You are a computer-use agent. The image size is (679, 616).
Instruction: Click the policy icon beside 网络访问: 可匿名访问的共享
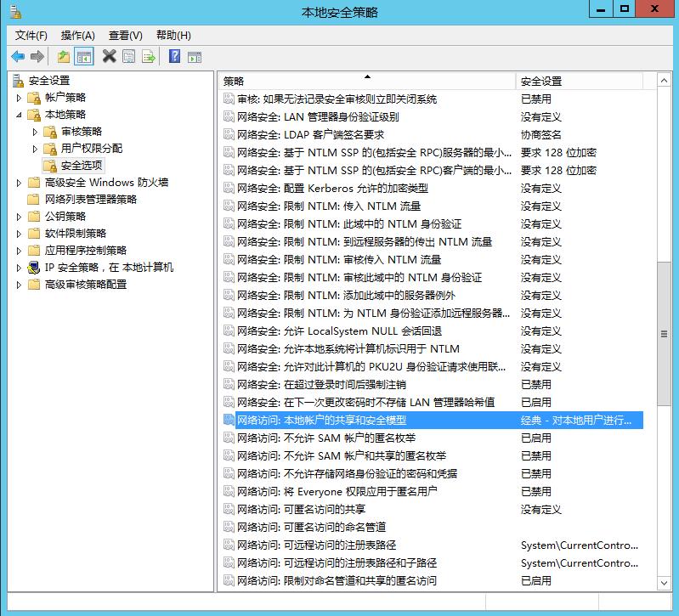click(229, 510)
